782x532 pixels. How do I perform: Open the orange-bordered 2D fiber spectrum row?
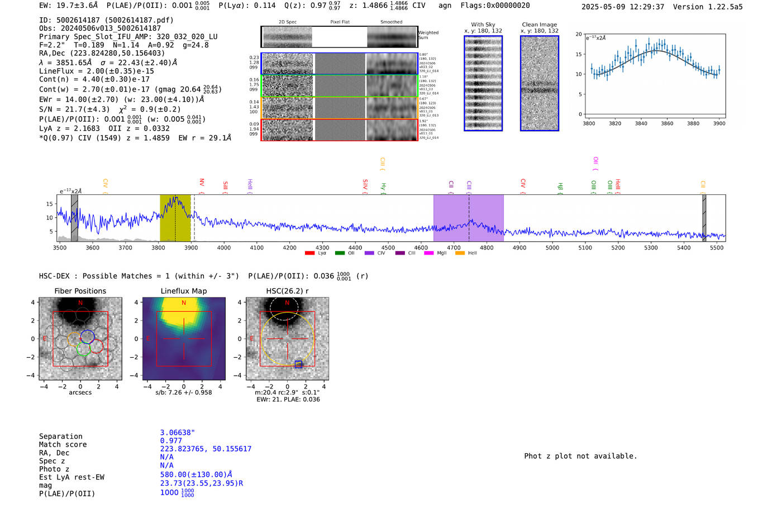pos(340,108)
